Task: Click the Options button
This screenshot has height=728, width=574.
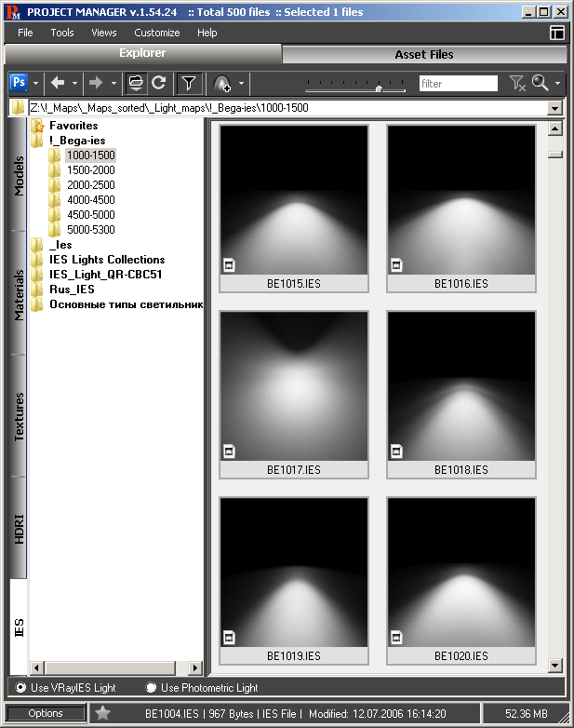Action: [x=45, y=713]
